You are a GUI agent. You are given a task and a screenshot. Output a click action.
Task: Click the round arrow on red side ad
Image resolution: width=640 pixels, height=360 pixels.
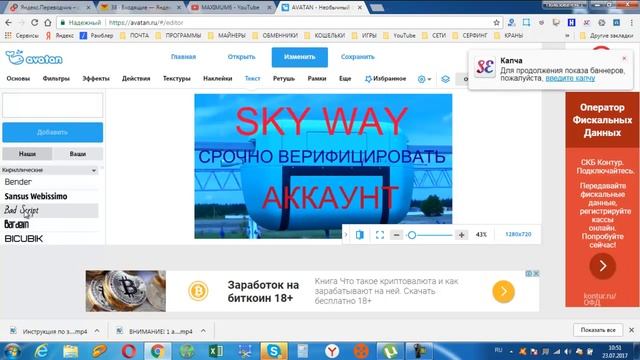[x=602, y=266]
